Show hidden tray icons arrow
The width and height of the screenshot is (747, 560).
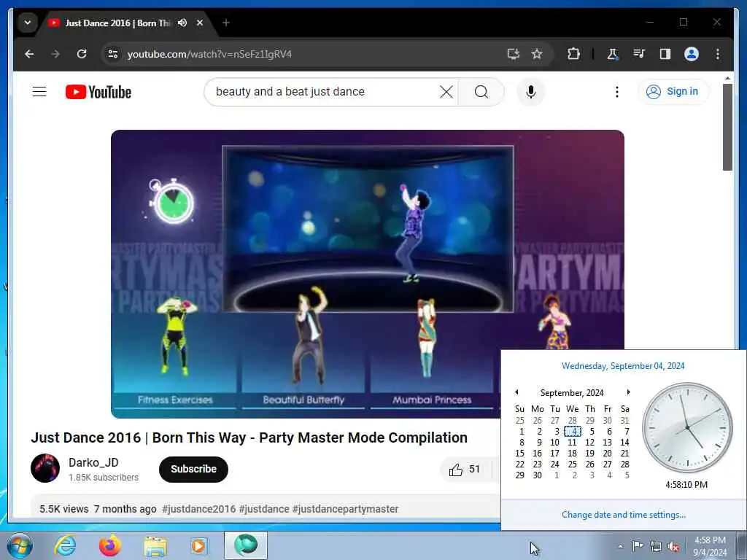coord(620,546)
